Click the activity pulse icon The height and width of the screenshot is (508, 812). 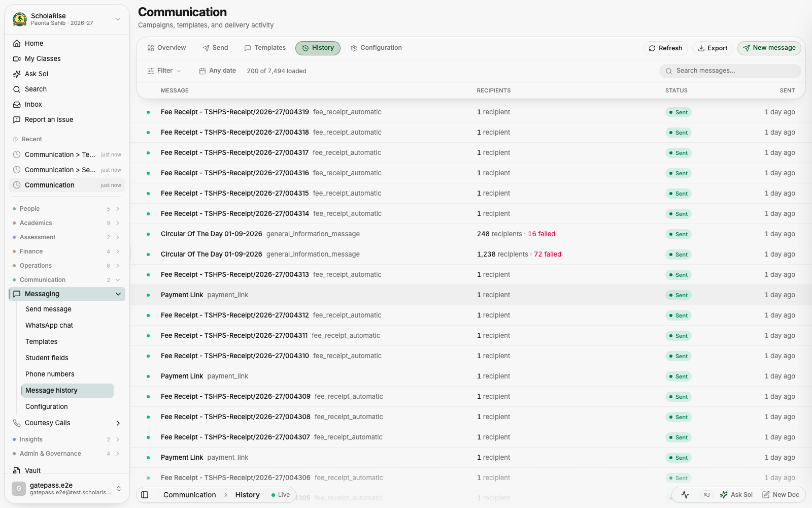point(685,495)
